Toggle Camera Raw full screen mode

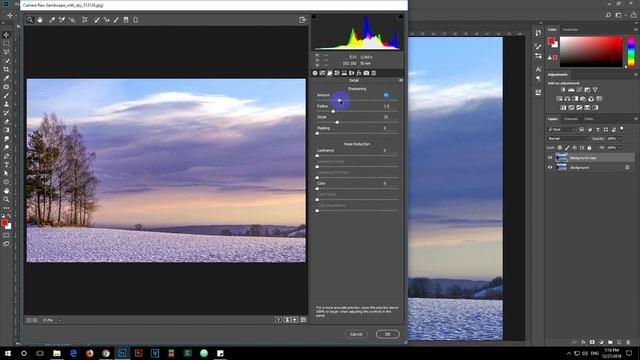pyautogui.click(x=302, y=20)
